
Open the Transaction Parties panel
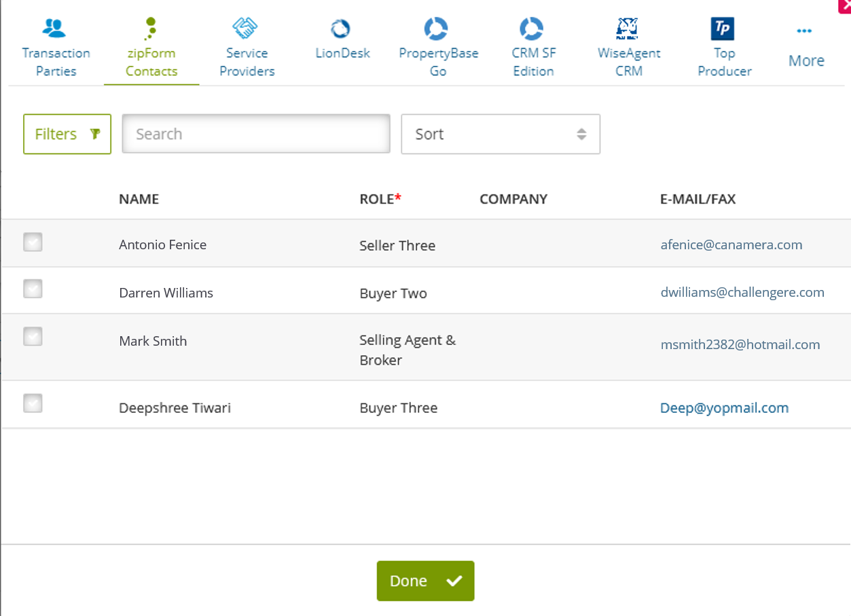pyautogui.click(x=56, y=44)
